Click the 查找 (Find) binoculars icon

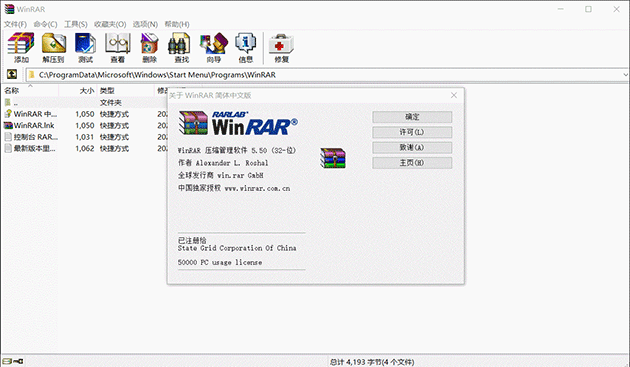(x=179, y=43)
